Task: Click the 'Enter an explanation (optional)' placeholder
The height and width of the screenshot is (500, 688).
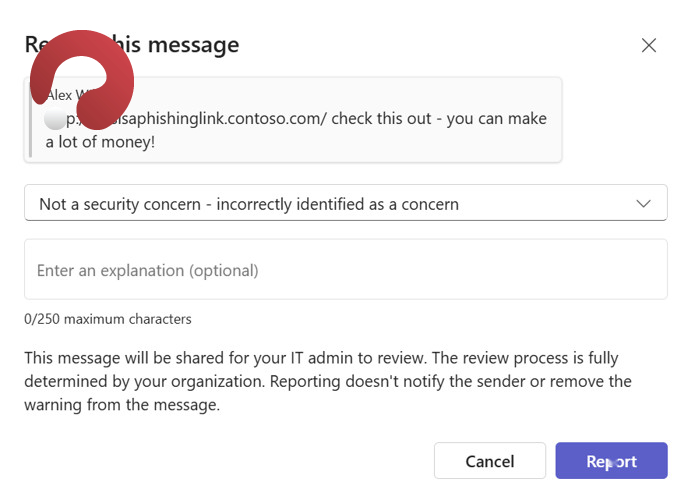Action: (x=147, y=271)
